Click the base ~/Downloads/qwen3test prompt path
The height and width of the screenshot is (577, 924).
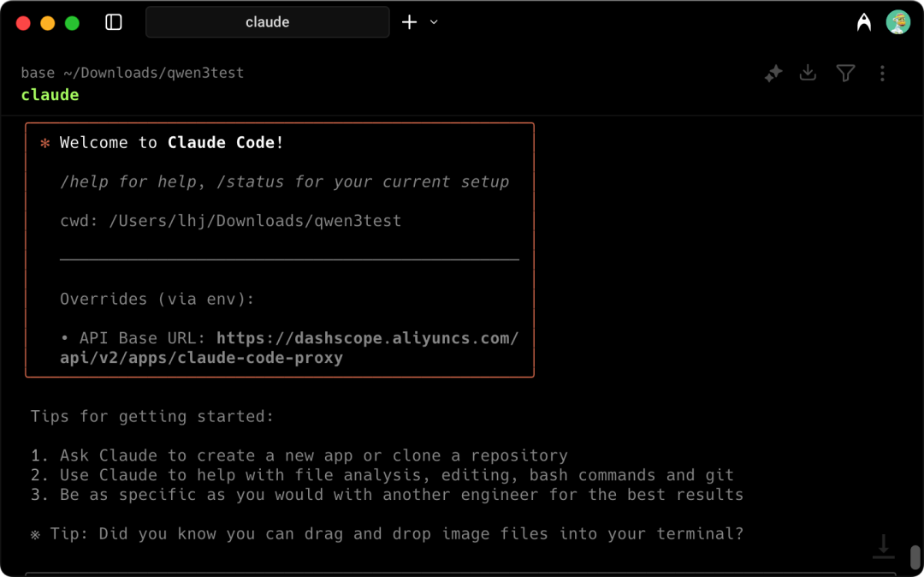click(x=133, y=73)
